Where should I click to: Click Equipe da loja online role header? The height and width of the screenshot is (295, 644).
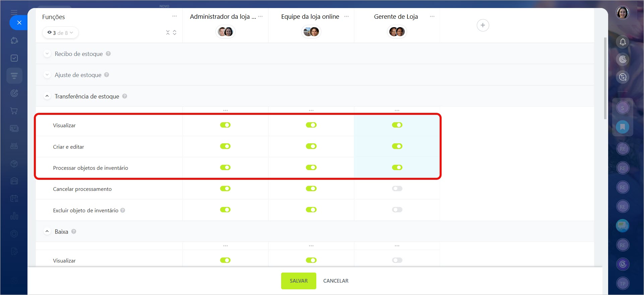(x=310, y=17)
